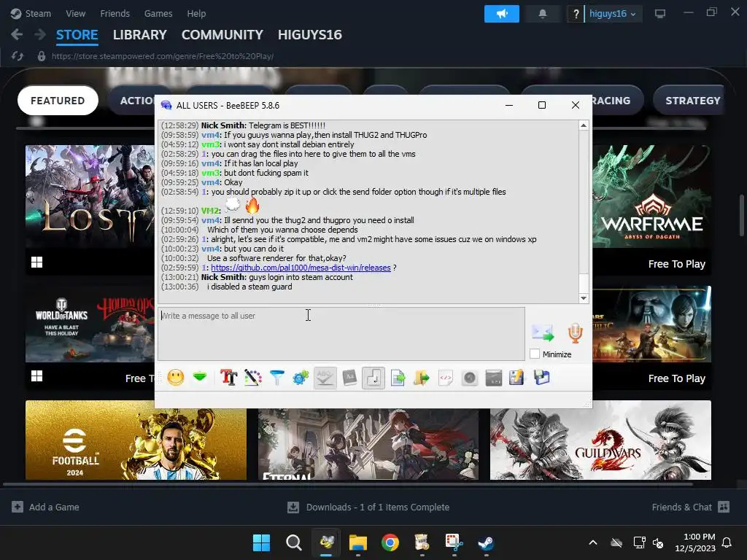Go forward with Steam forward arrow
Viewport: 747px width, 560px height.
40,34
